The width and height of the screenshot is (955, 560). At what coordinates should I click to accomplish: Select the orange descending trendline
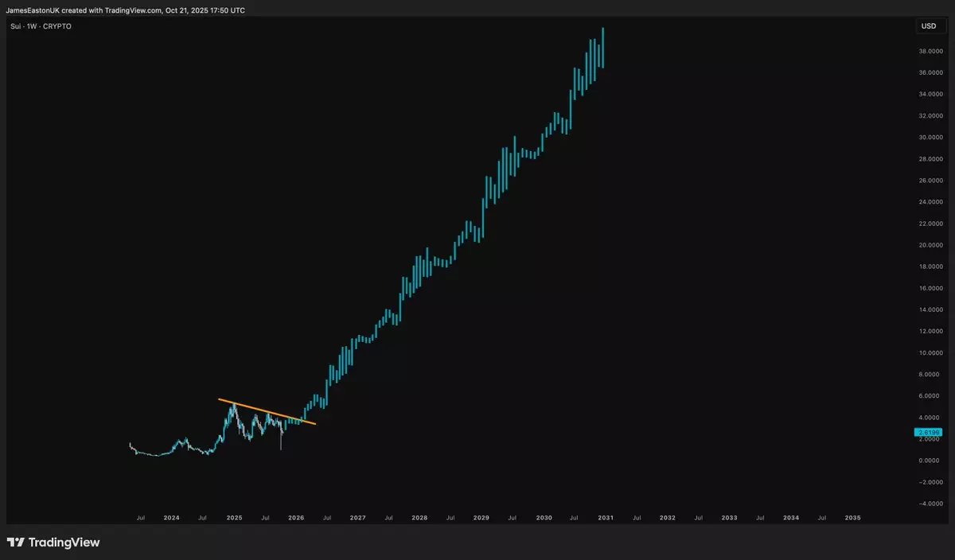267,411
